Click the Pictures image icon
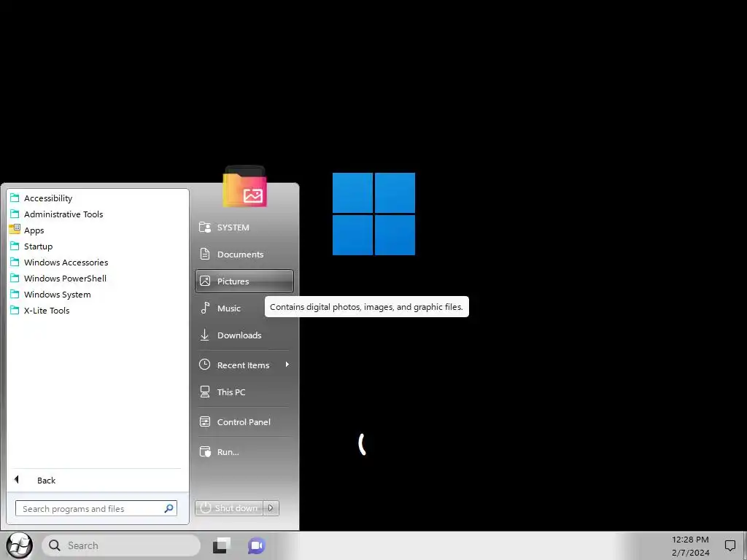 pyautogui.click(x=205, y=281)
